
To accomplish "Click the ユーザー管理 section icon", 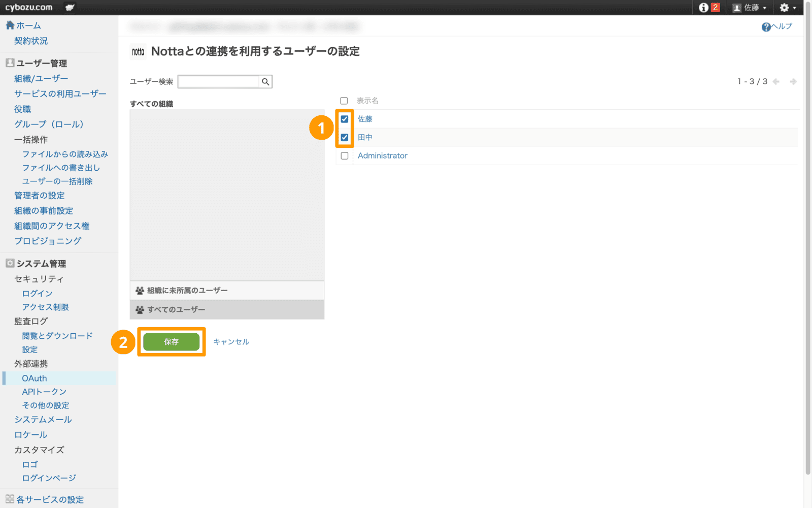I will click(10, 63).
